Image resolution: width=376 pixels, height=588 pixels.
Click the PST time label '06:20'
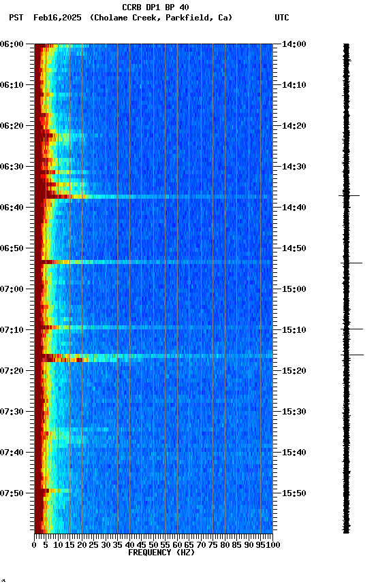[x=12, y=126]
